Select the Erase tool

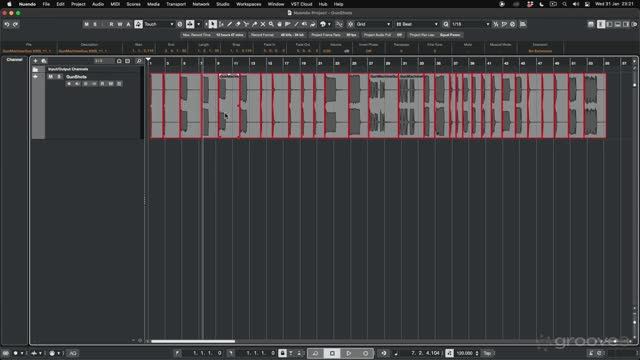(238, 24)
